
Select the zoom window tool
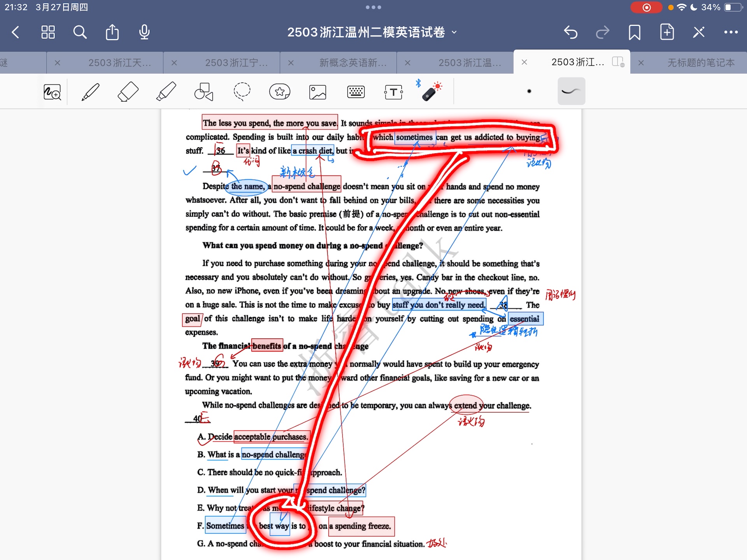pyautogui.click(x=52, y=92)
